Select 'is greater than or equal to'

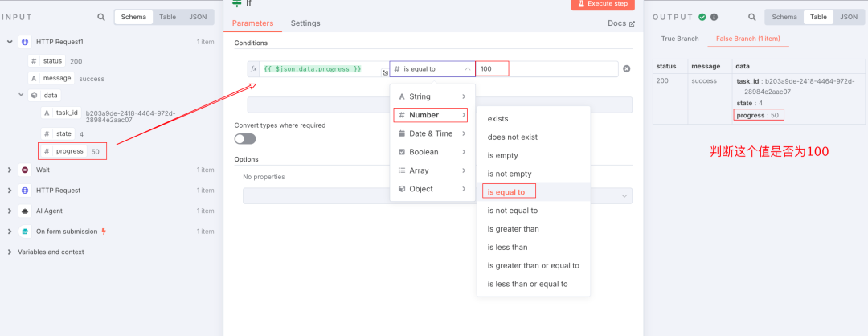coord(534,266)
